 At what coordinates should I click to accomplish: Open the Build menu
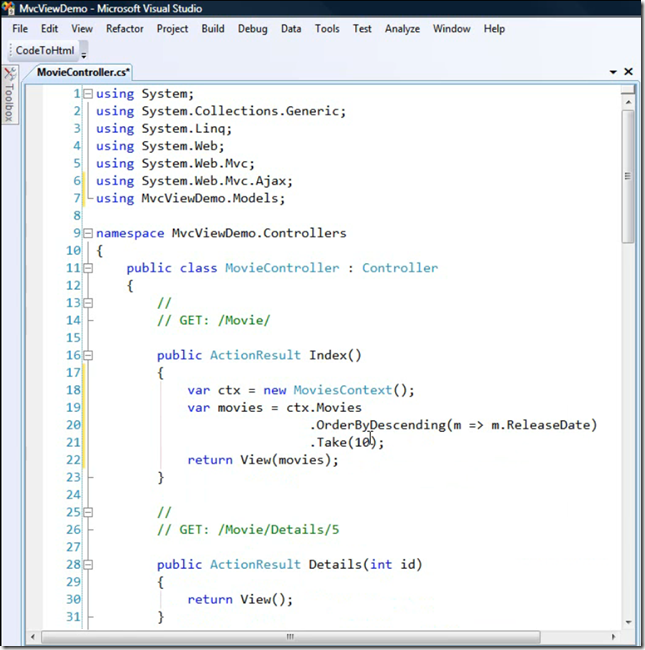[x=213, y=29]
